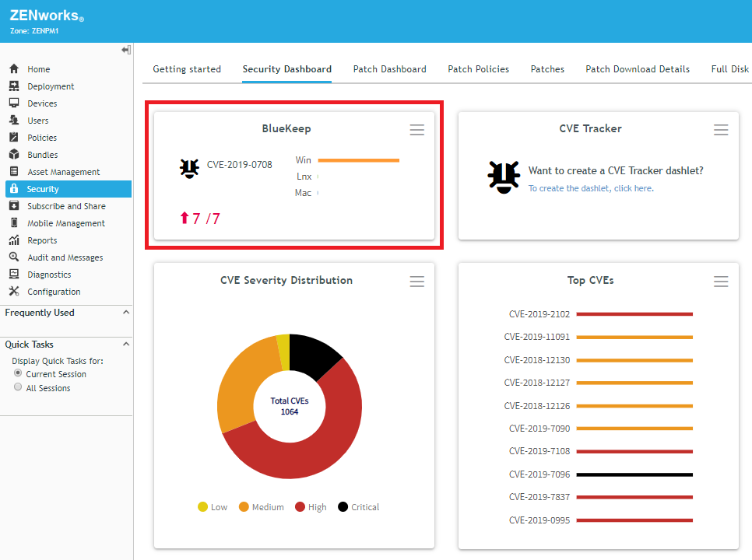Screen dimensions: 752x560
Task: Toggle the Medium severity legend item
Action: point(262,507)
